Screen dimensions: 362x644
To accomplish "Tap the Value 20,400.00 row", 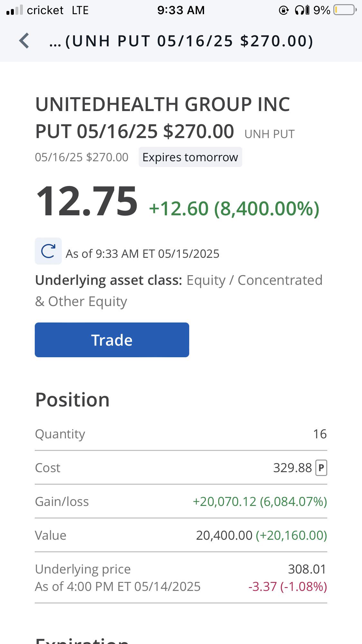I will pyautogui.click(x=181, y=535).
